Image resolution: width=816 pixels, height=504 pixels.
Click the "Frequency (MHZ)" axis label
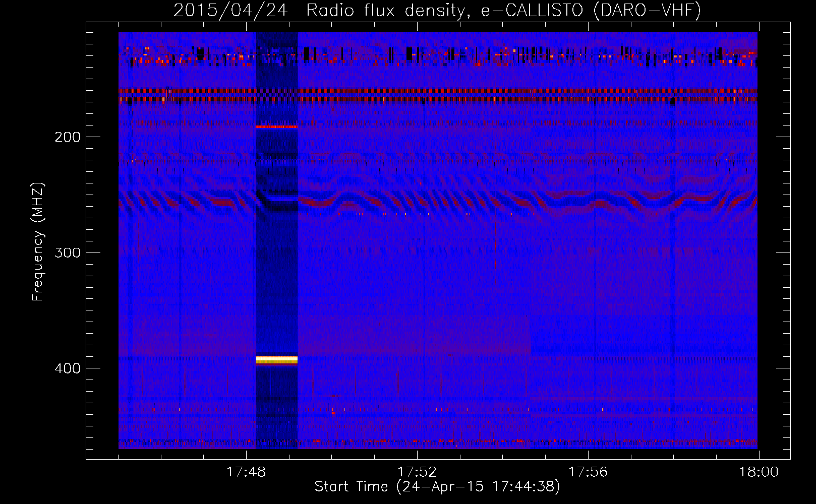pyautogui.click(x=38, y=242)
